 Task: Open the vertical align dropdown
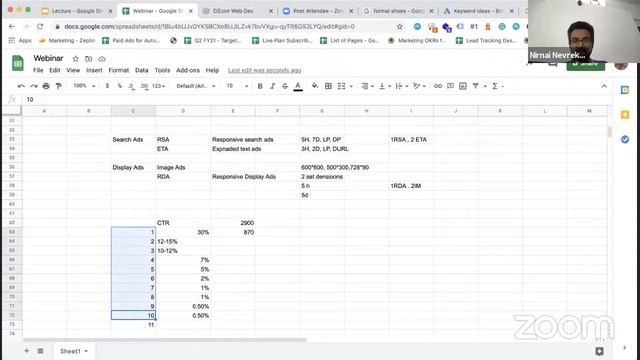point(385,86)
